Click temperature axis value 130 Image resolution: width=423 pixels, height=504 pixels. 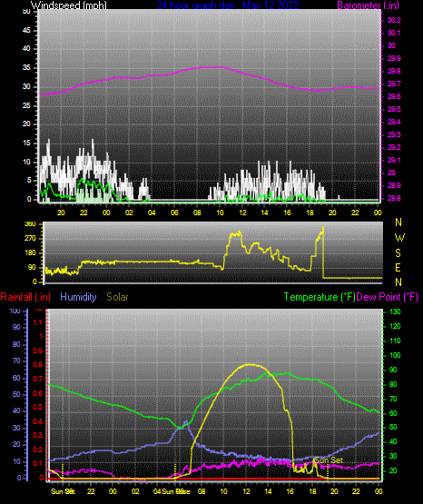pos(395,312)
